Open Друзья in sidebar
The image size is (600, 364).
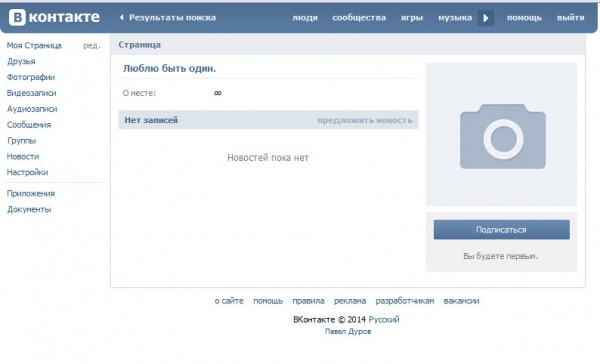point(21,61)
